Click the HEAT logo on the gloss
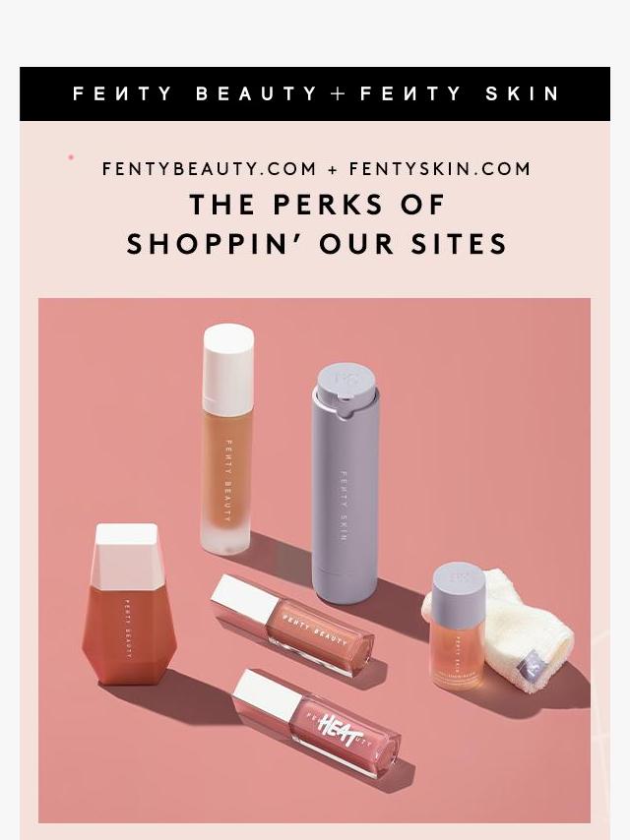630x840 pixels. 340,731
